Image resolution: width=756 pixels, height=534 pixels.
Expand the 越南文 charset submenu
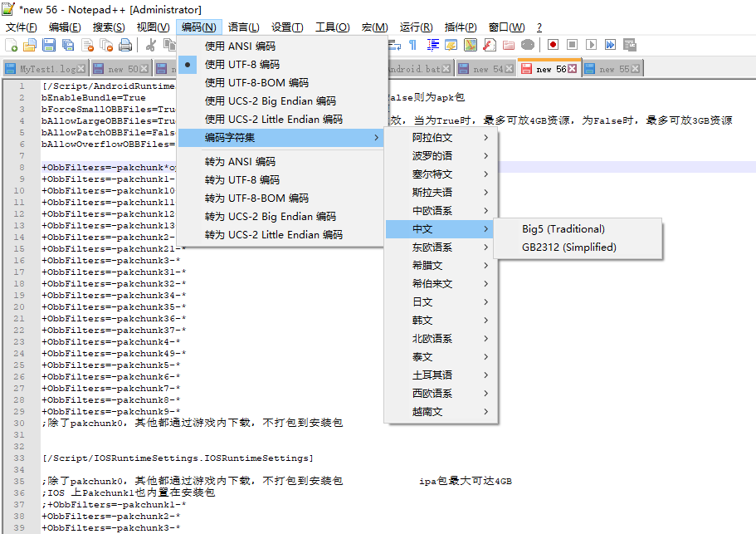441,412
